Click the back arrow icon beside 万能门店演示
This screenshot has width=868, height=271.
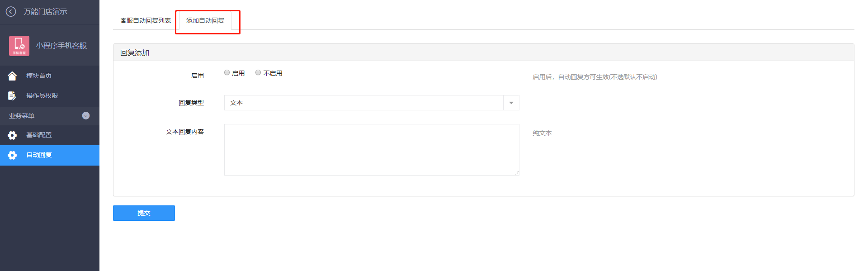pos(11,12)
